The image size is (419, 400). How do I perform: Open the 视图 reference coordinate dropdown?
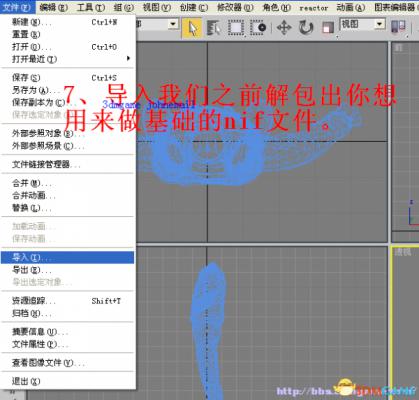[x=362, y=24]
